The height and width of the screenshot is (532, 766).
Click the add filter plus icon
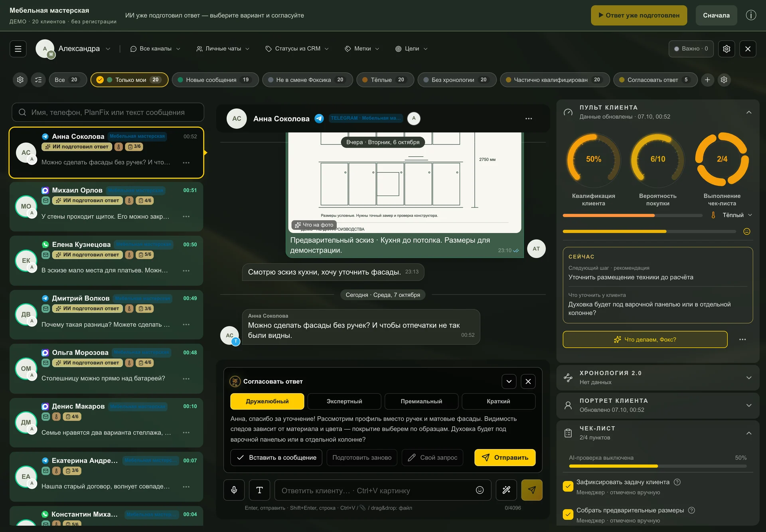tap(707, 80)
